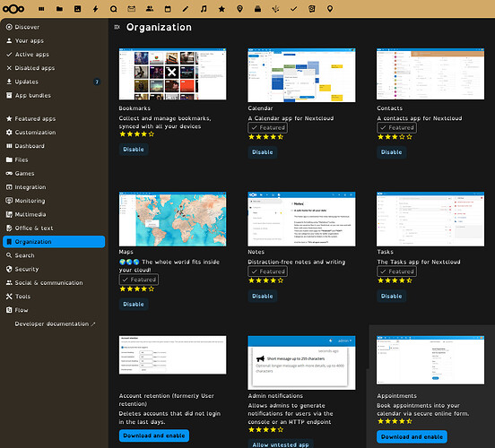Show Active apps
The height and width of the screenshot is (448, 495).
click(54, 55)
